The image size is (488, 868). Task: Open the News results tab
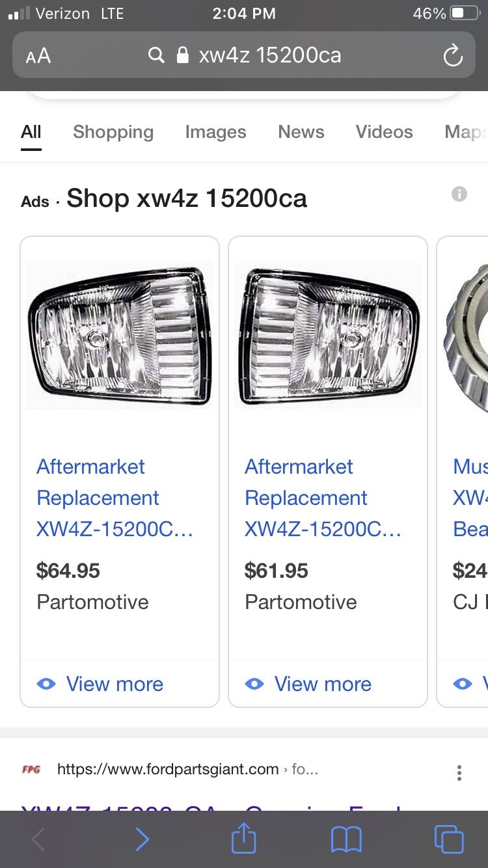[x=301, y=132]
